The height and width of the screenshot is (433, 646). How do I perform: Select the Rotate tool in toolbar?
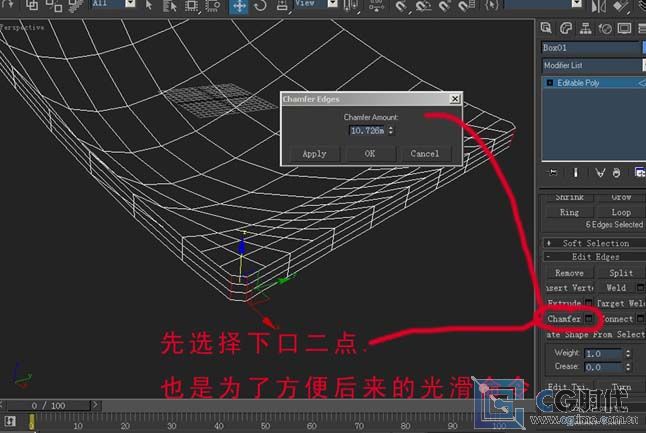[263, 6]
